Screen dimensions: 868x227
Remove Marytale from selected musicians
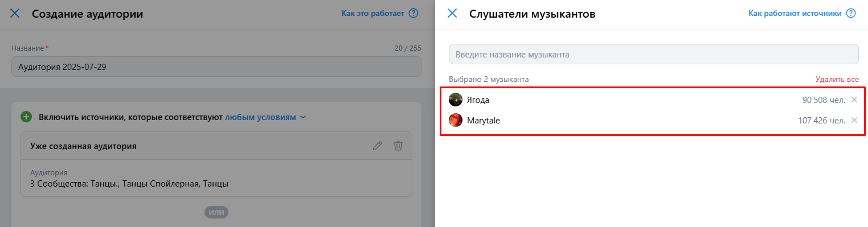(x=854, y=120)
